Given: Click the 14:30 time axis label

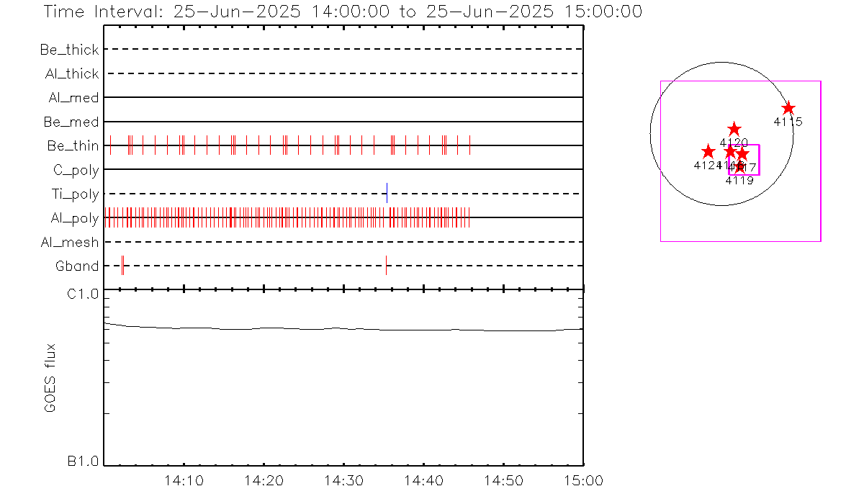Looking at the screenshot, I should [x=343, y=480].
